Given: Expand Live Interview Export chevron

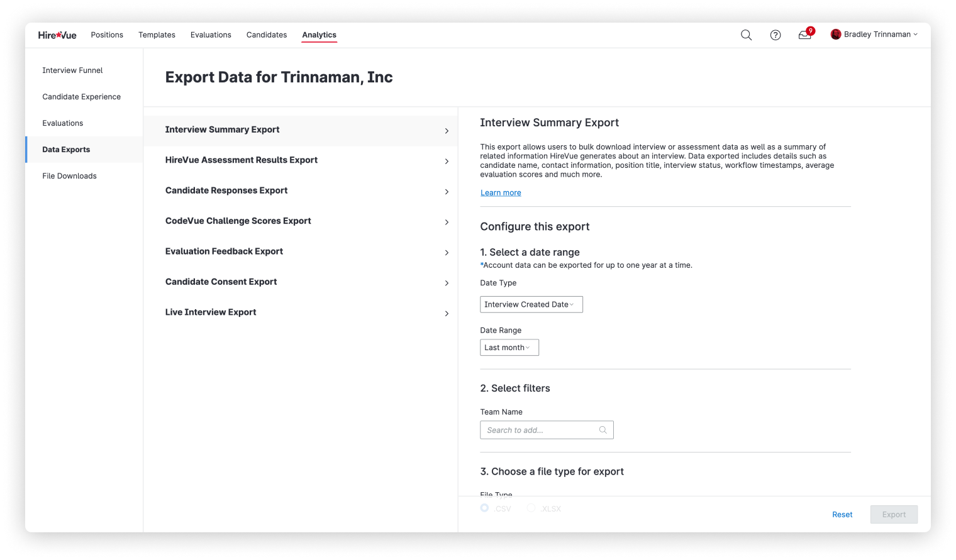Looking at the screenshot, I should pyautogui.click(x=447, y=313).
